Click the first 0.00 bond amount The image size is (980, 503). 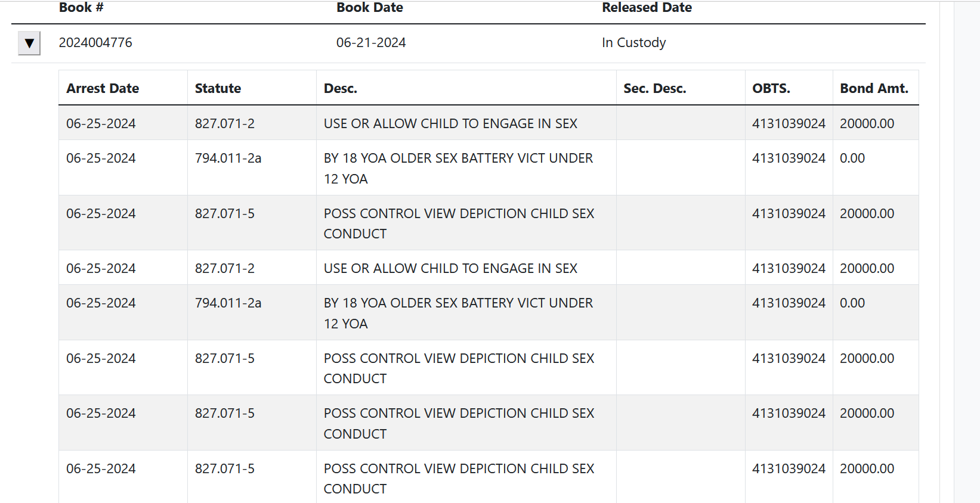[852, 158]
